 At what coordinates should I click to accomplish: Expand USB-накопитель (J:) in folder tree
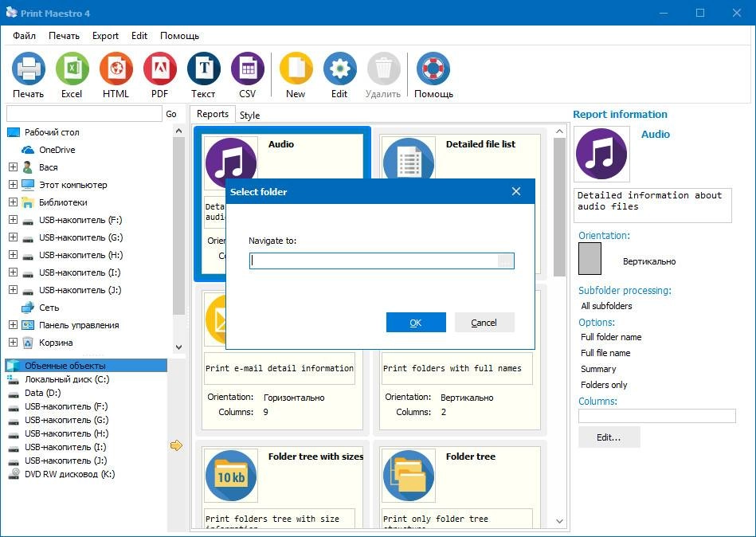(13, 290)
